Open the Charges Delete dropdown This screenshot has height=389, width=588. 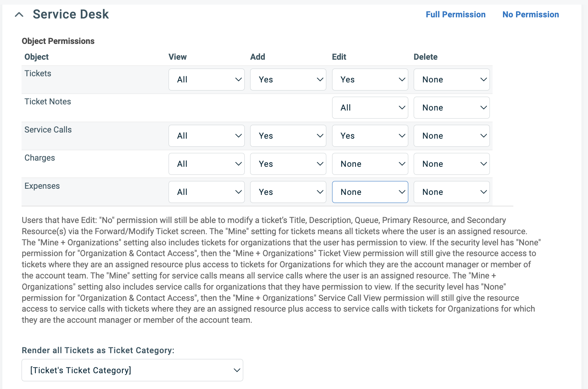point(451,164)
